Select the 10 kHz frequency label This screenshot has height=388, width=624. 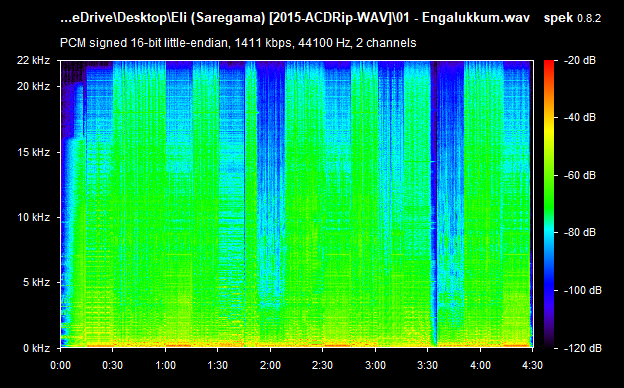pos(33,217)
